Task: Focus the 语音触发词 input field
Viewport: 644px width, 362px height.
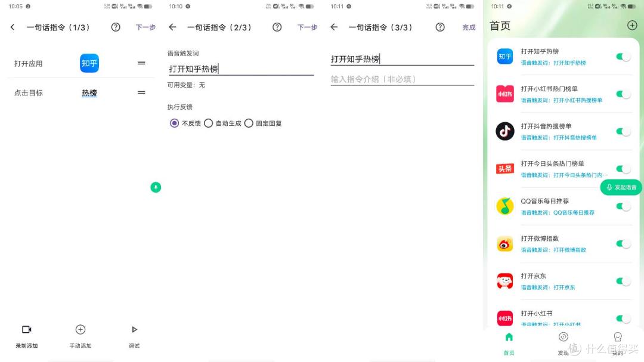Action: tap(241, 69)
